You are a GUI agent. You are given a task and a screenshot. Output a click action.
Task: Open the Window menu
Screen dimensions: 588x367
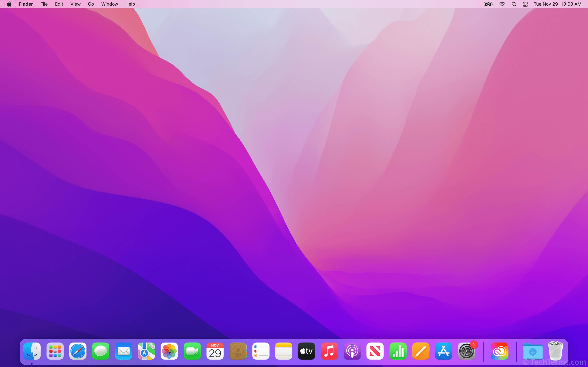109,4
